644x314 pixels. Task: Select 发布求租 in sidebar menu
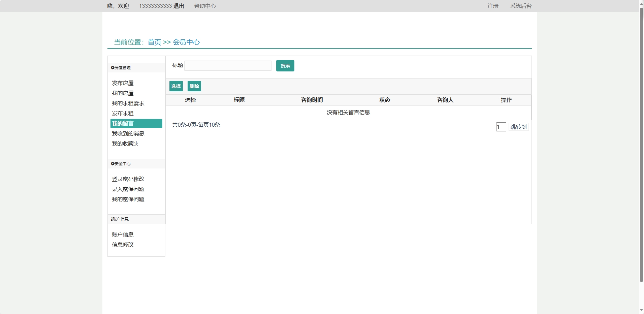[x=123, y=114]
